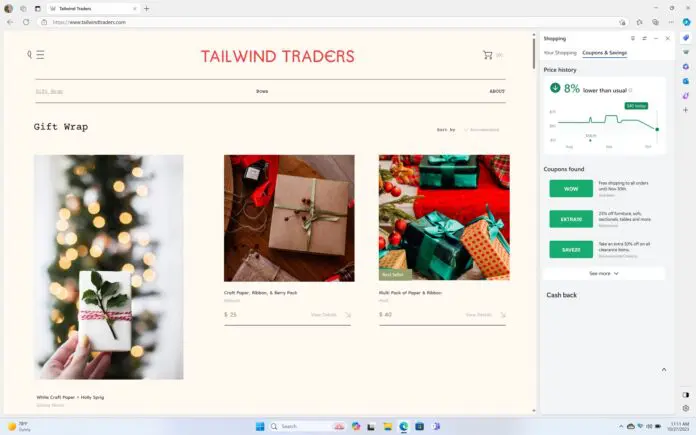The width and height of the screenshot is (696, 435).
Task: Open the Multi Pack of Paper image
Action: click(x=444, y=218)
